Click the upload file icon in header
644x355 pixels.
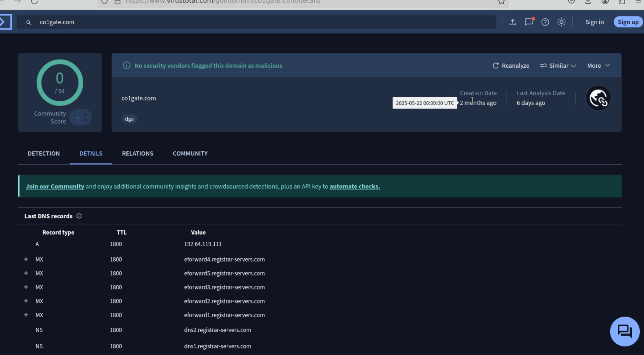513,22
